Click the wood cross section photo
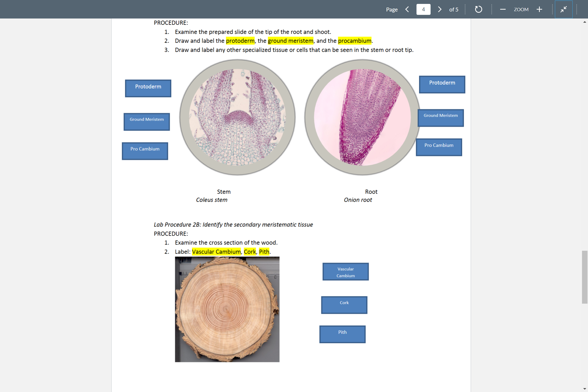The height and width of the screenshot is (392, 588). pyautogui.click(x=227, y=309)
